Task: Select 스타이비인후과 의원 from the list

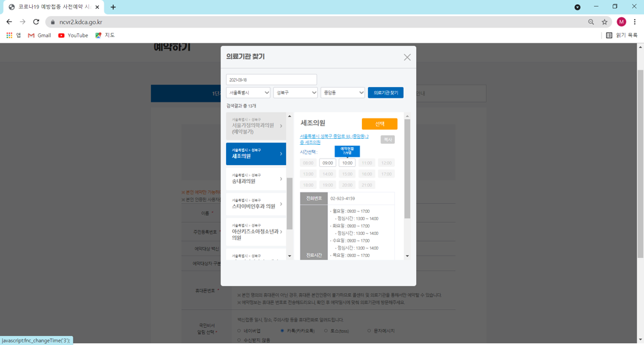Action: click(256, 204)
